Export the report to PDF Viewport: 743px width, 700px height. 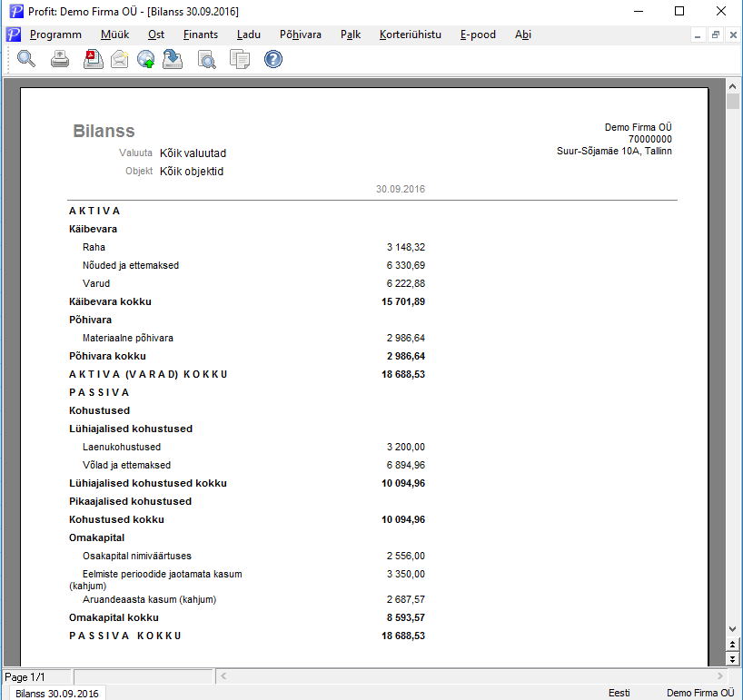(x=93, y=59)
